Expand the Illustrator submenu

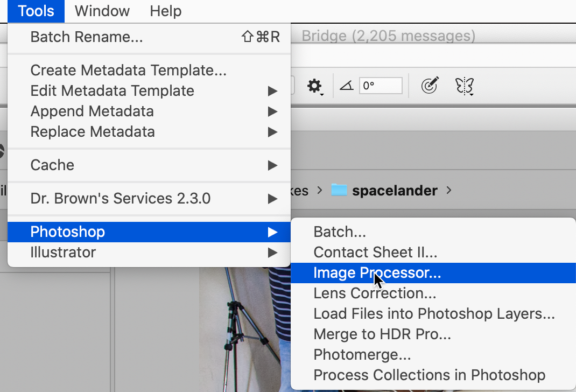63,252
